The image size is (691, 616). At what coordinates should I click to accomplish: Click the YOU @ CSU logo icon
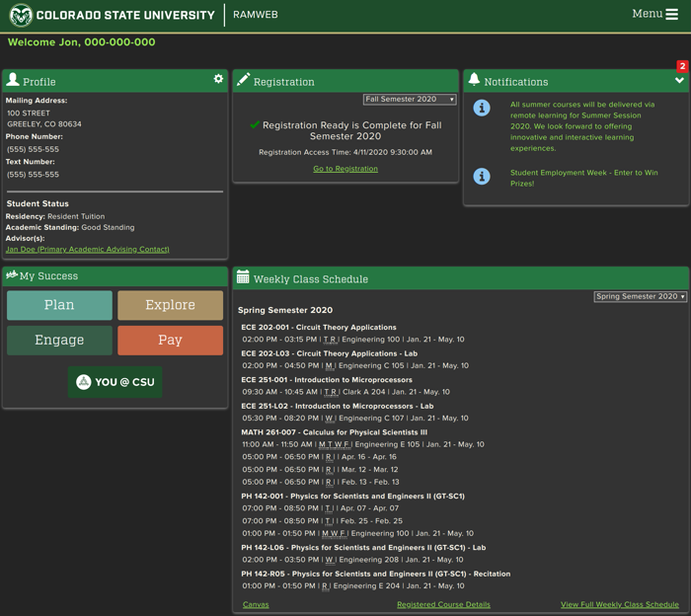(83, 382)
